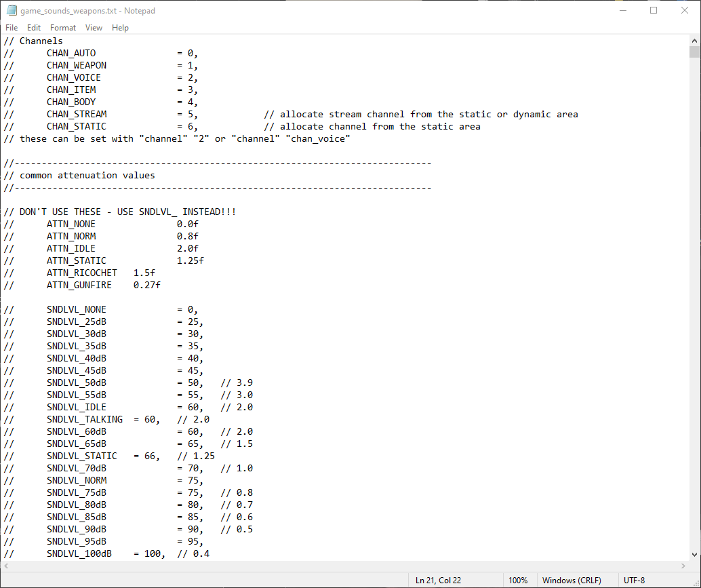Click the CHAN_ITEM text
The height and width of the screenshot is (588, 701).
[x=71, y=90]
